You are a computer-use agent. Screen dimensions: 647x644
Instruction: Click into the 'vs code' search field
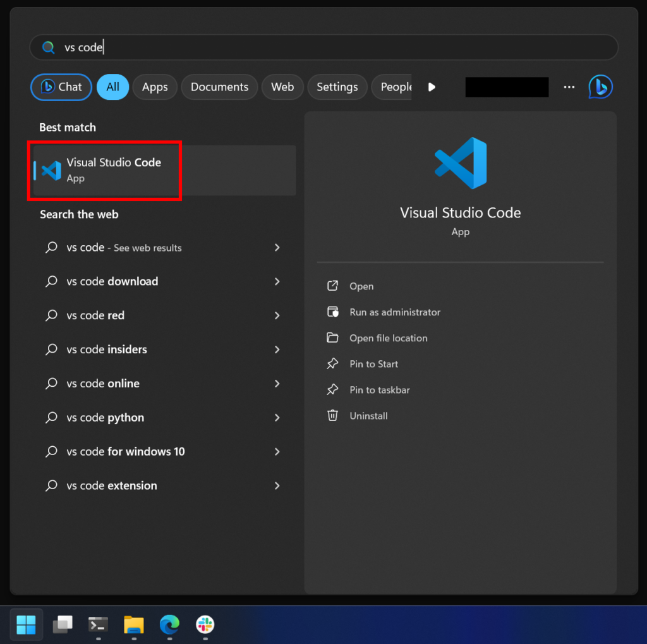click(x=324, y=47)
